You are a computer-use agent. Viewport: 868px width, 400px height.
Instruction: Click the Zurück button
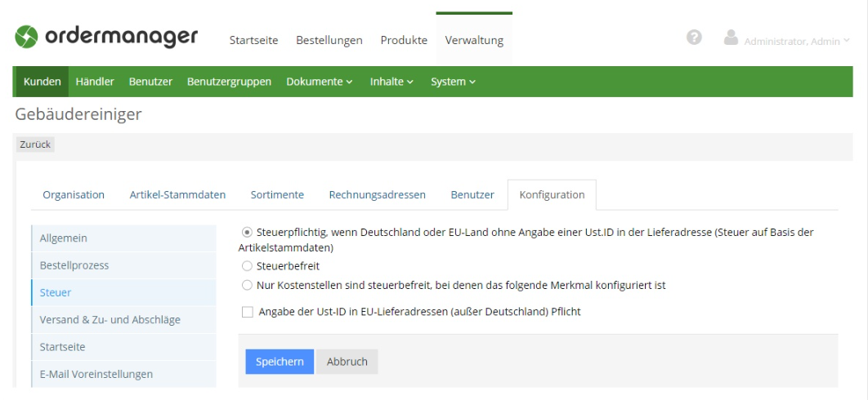coord(34,144)
